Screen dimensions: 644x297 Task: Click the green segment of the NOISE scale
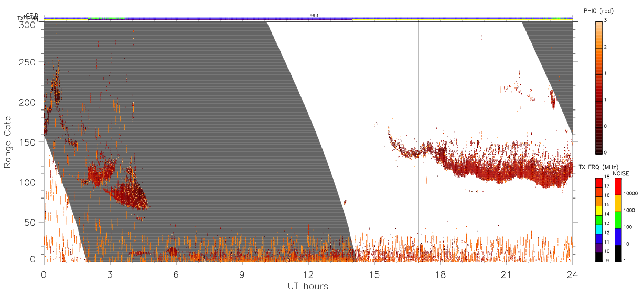(618, 220)
